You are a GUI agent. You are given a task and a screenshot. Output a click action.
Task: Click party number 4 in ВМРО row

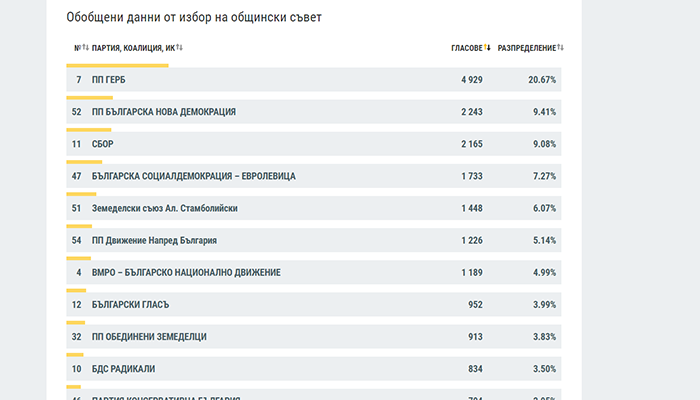(x=79, y=273)
